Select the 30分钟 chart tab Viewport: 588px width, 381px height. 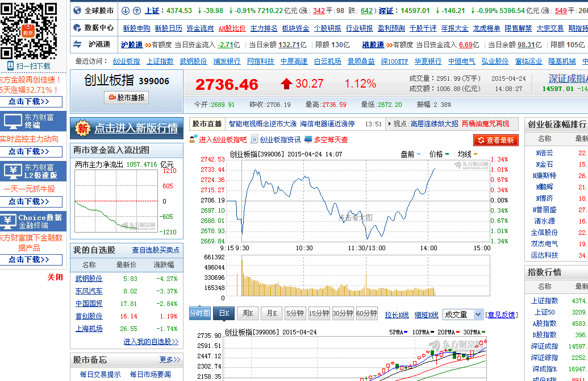pos(343,313)
